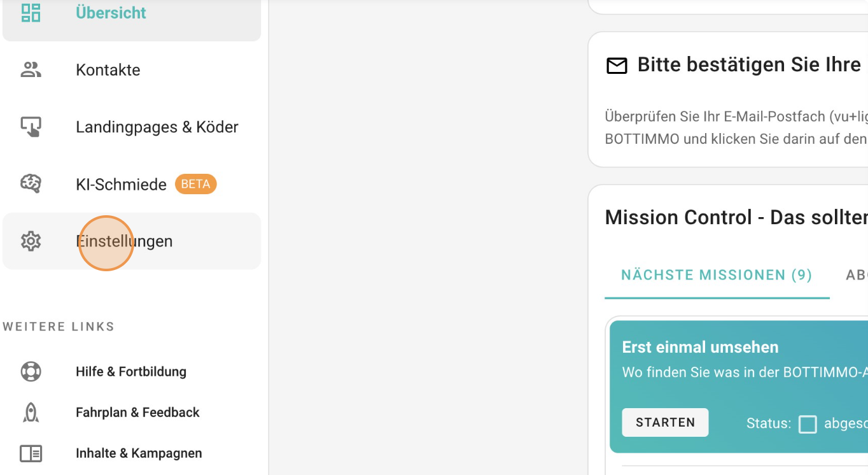The image size is (868, 475).
Task: Click the Einstellungen gear icon
Action: [31, 241]
